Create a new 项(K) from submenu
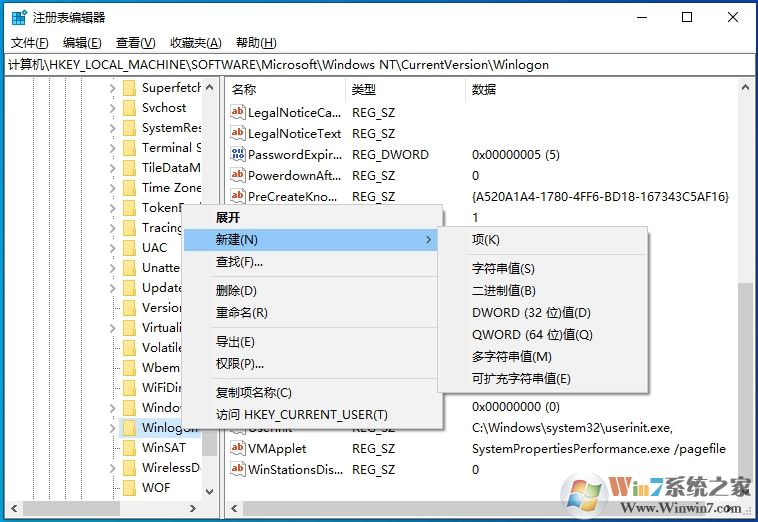Image resolution: width=758 pixels, height=522 pixels. click(543, 240)
